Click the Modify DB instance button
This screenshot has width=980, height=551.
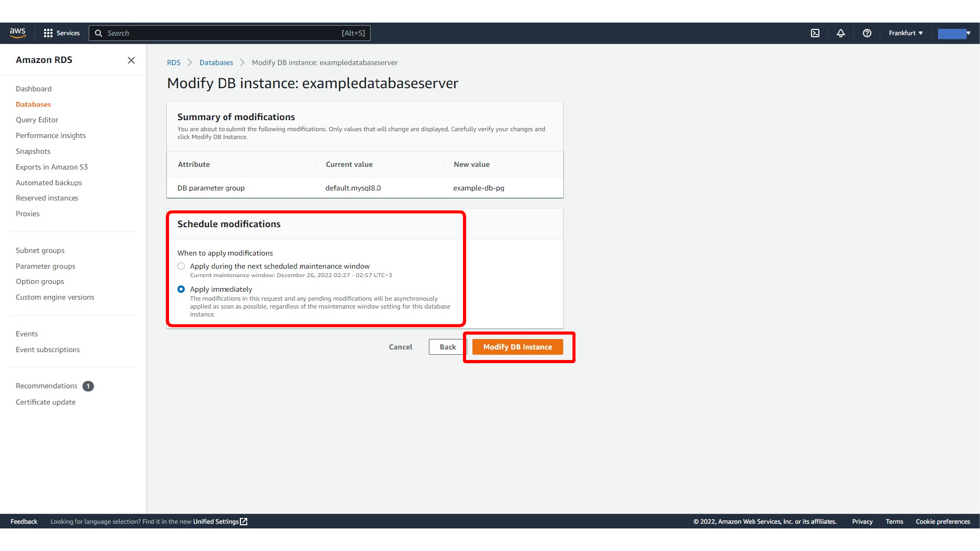click(518, 347)
